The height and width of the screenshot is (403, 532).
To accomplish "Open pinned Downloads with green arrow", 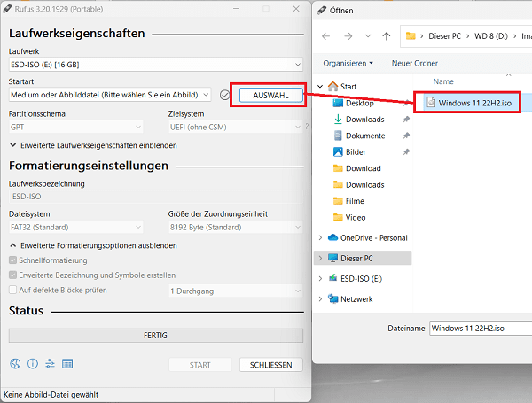I will pos(364,120).
